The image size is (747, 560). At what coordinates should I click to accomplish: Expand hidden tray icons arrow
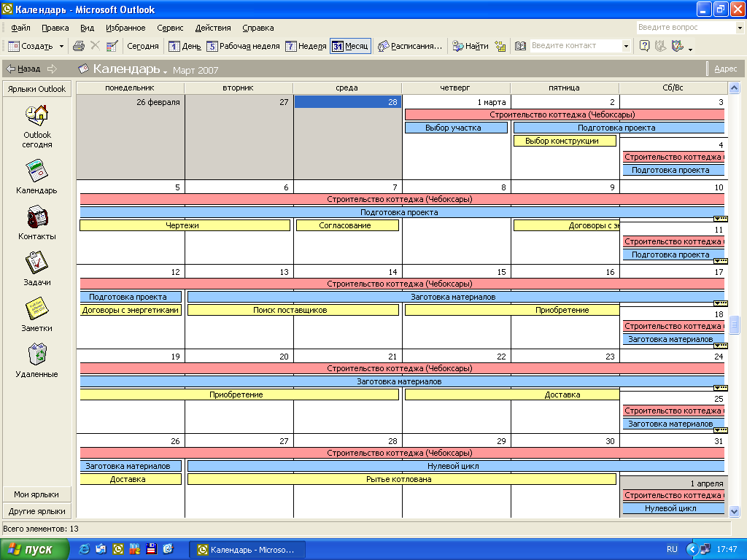click(692, 549)
